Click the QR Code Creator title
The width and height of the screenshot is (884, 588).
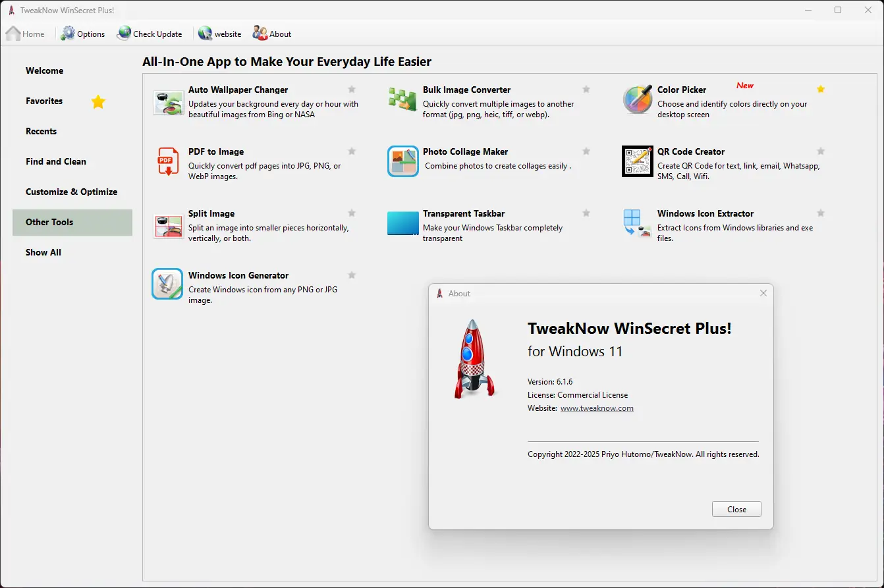(691, 151)
